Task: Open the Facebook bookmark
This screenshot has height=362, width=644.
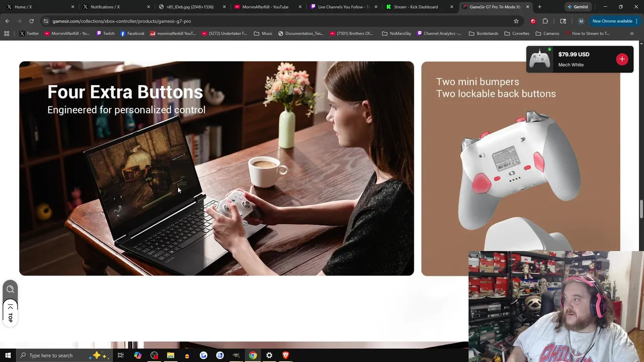Action: point(132,33)
